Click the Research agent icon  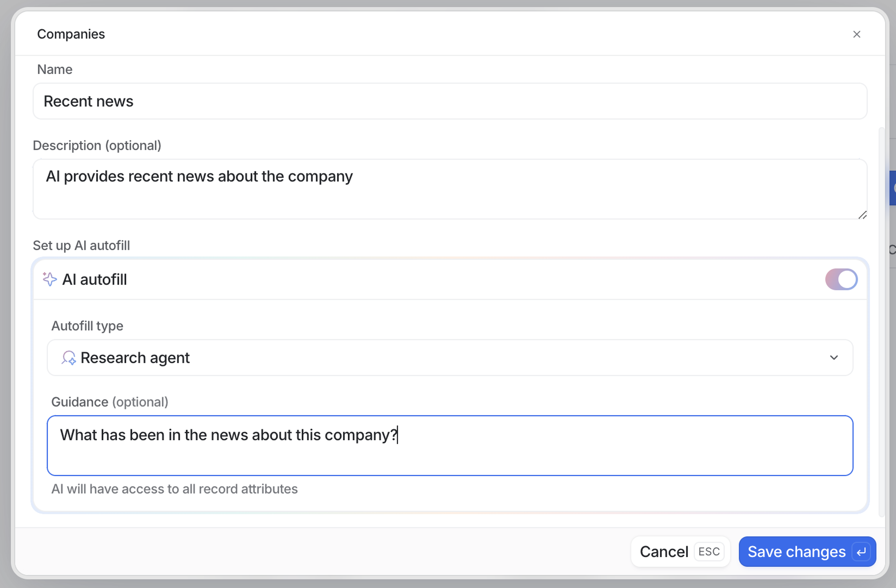69,358
